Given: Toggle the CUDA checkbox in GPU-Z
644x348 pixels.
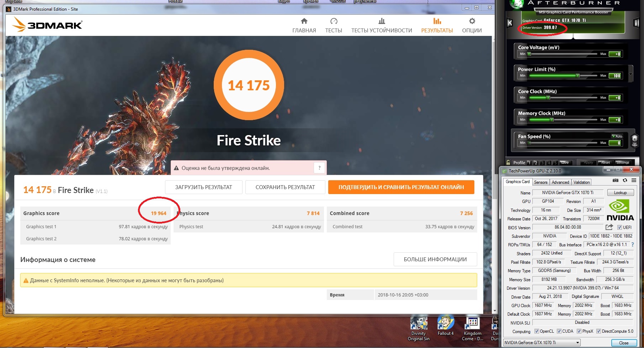Looking at the screenshot, I should [559, 331].
